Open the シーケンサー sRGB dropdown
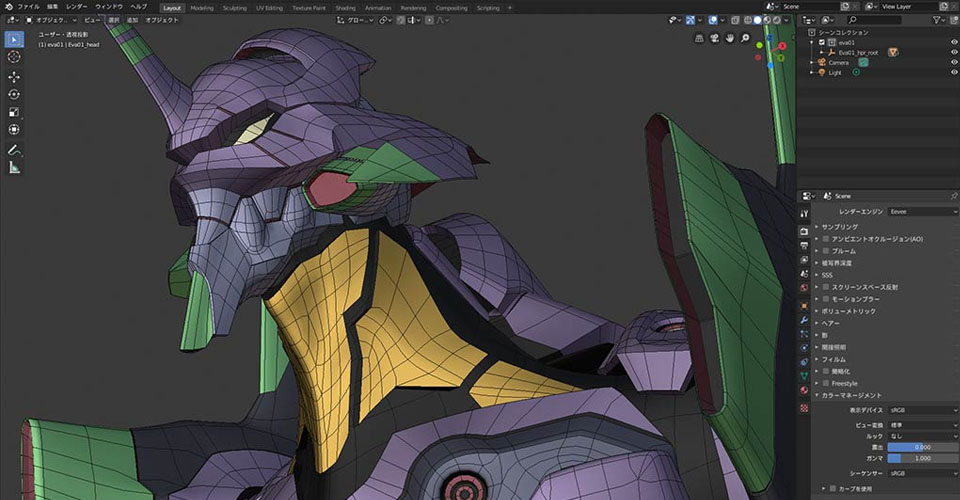Image resolution: width=960 pixels, height=500 pixels. coord(923,474)
